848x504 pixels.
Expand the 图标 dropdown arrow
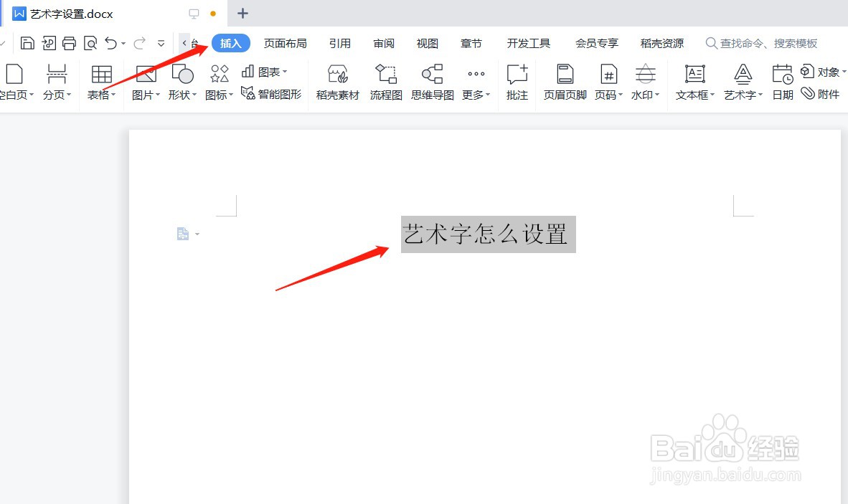pos(231,95)
